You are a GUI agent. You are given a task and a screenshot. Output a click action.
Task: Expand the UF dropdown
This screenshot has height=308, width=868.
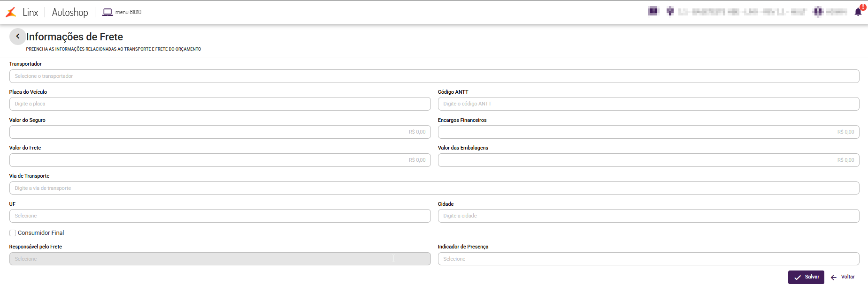220,216
